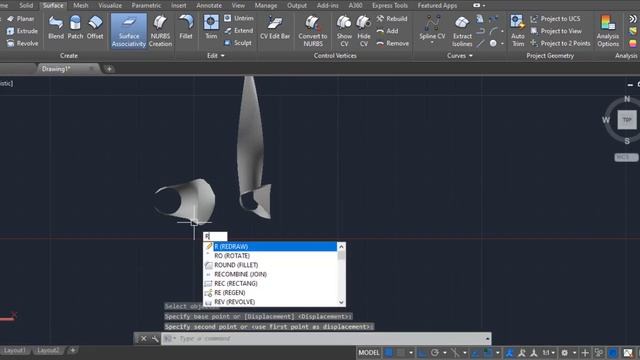This screenshot has width=640, height=360.
Task: Expand the Edit panel dropdown
Action: (216, 56)
